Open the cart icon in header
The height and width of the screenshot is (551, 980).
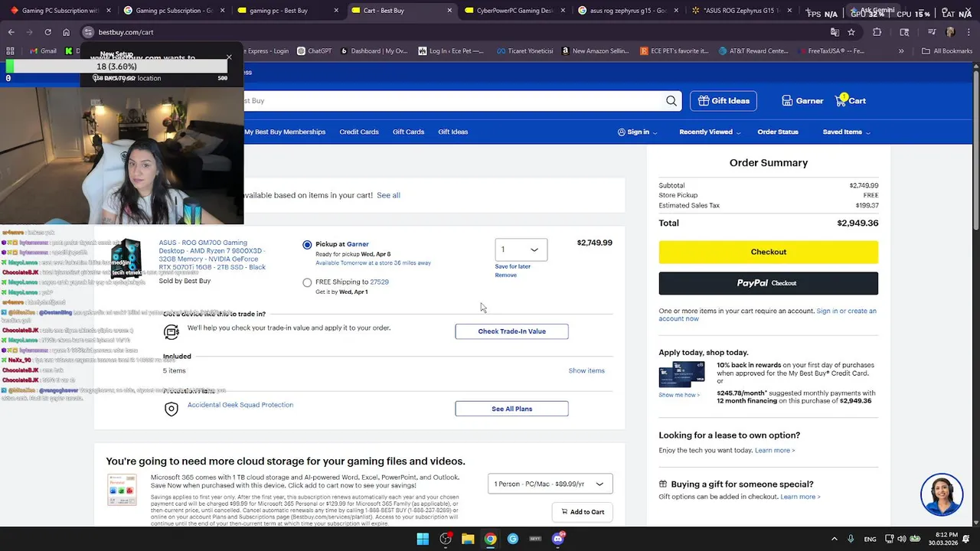click(x=841, y=100)
